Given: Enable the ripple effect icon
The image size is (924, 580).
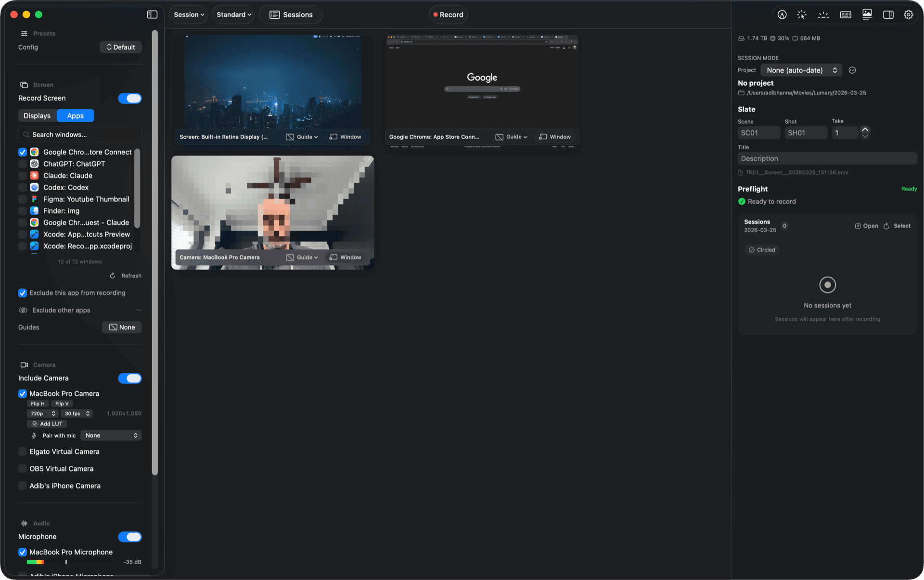Looking at the screenshot, I should (823, 14).
